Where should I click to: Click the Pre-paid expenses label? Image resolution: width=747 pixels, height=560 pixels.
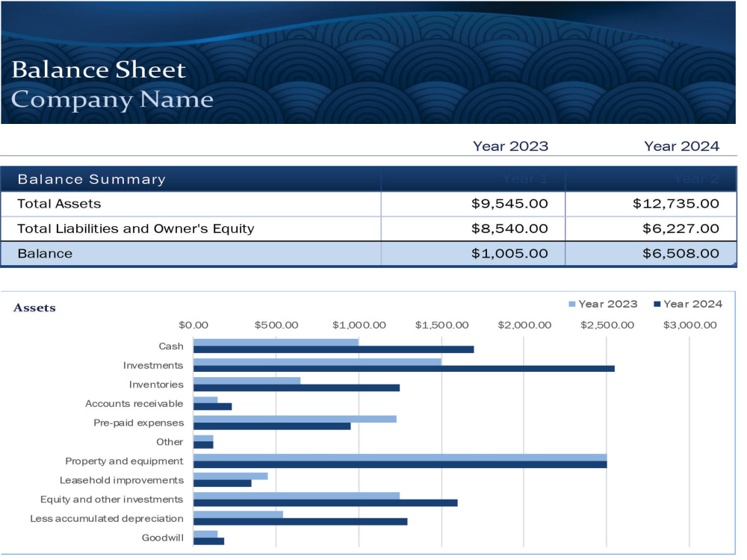tap(139, 423)
